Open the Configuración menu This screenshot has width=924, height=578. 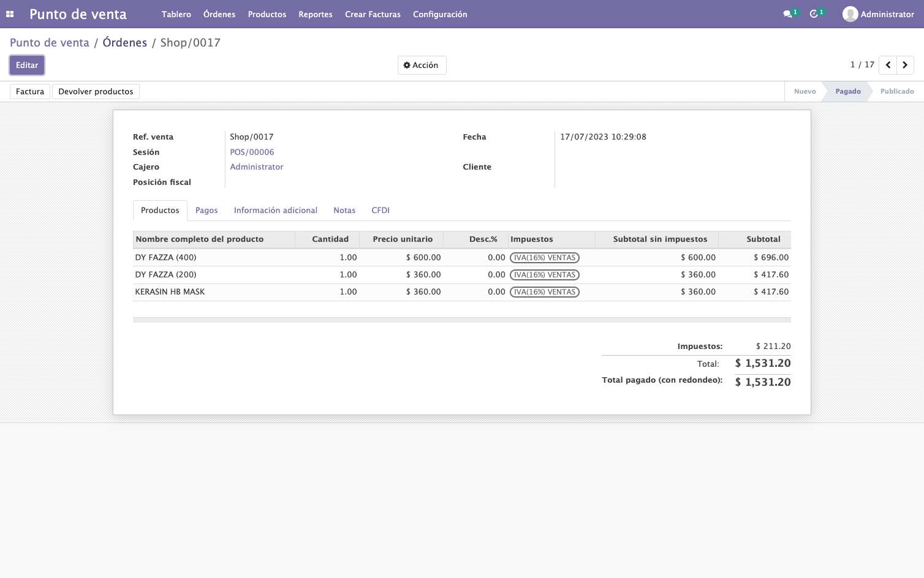click(x=440, y=14)
